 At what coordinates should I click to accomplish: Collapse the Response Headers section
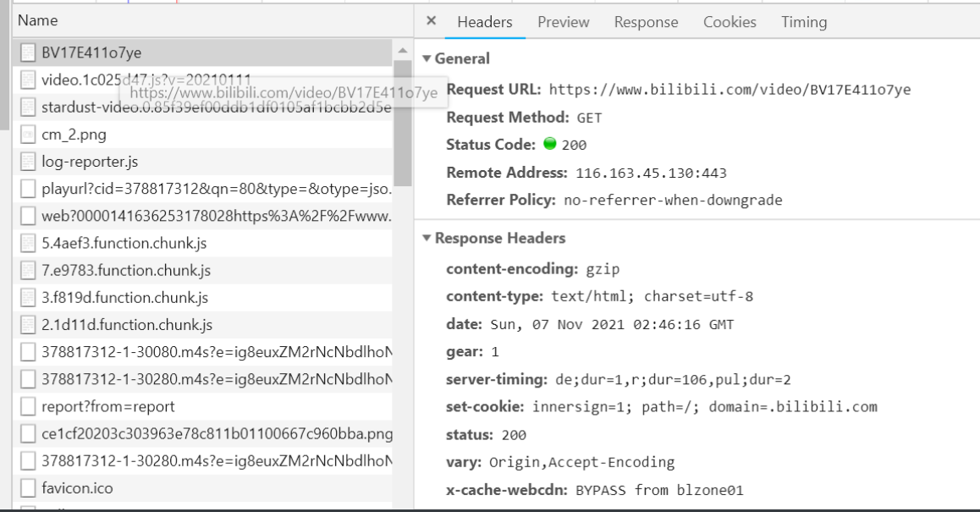(427, 238)
